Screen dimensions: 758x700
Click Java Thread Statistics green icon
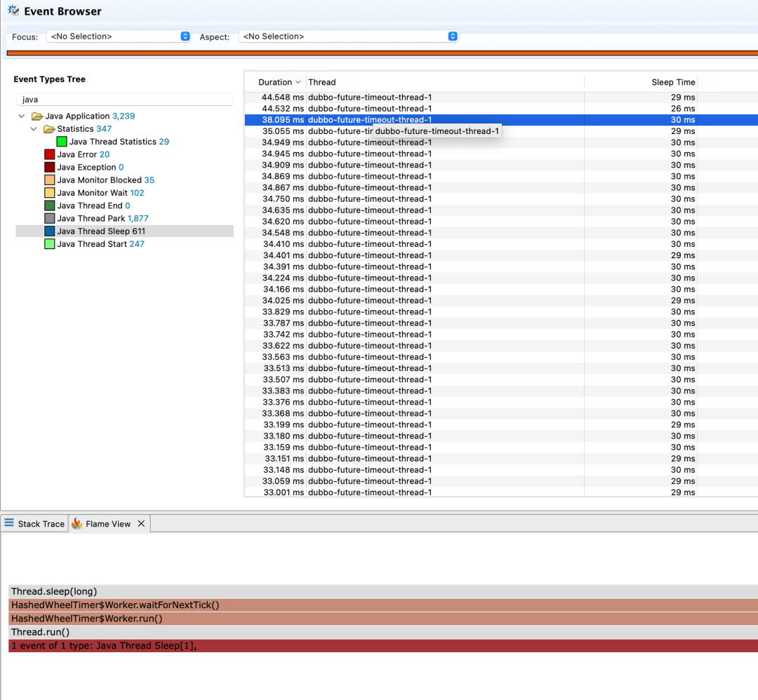[61, 142]
